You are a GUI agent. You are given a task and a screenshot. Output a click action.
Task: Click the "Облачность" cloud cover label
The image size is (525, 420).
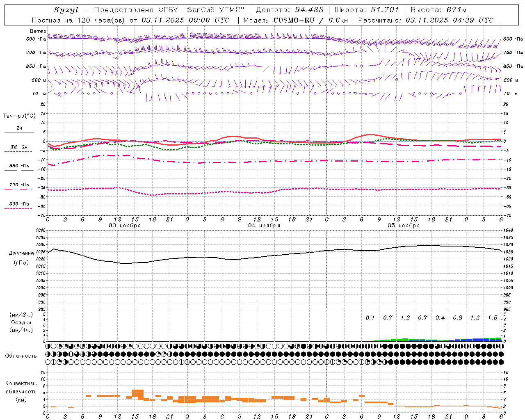click(x=21, y=356)
